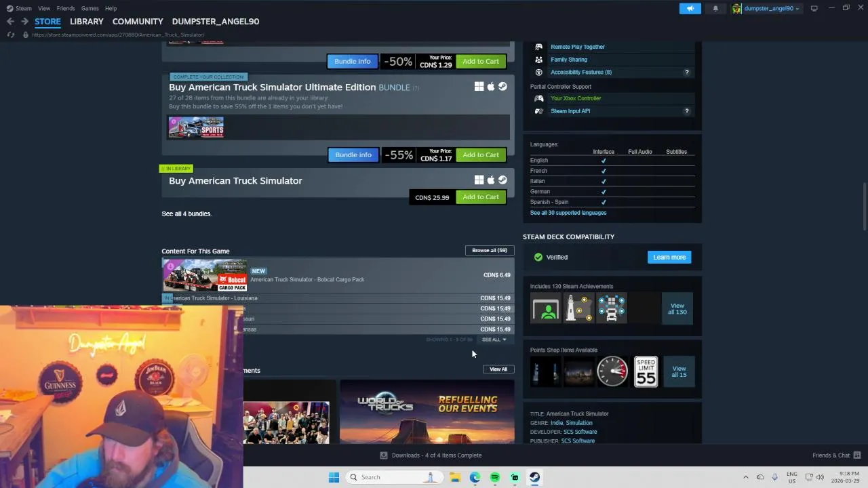Viewport: 868px width, 488px height.
Task: Open See all 30 supported languages link
Action: (x=568, y=213)
